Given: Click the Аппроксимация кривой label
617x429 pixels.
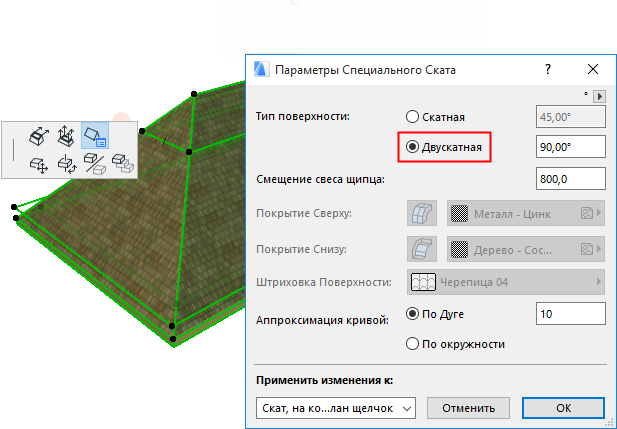Looking at the screenshot, I should click(x=322, y=320).
